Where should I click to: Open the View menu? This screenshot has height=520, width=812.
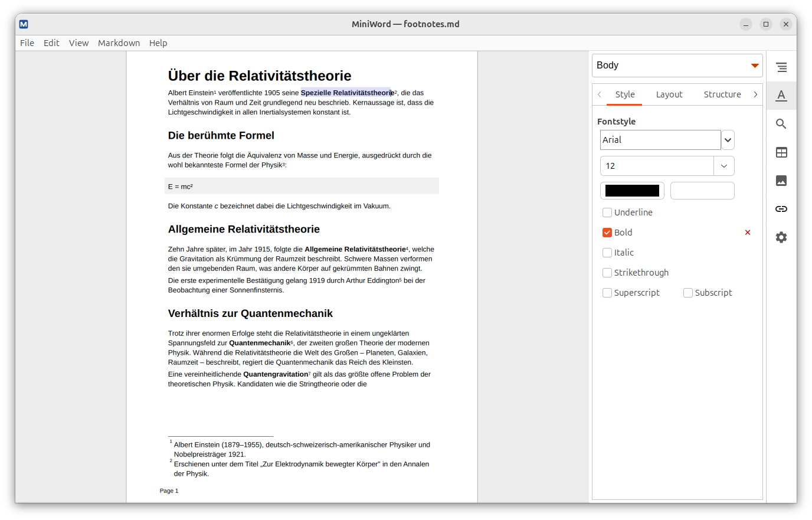click(x=78, y=43)
